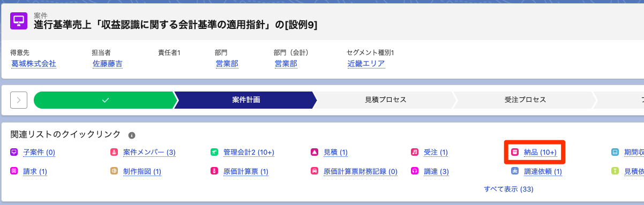Screen dimensions: 644x205
Task: Open the 納品 (10+) related list
Action: pyautogui.click(x=540, y=153)
